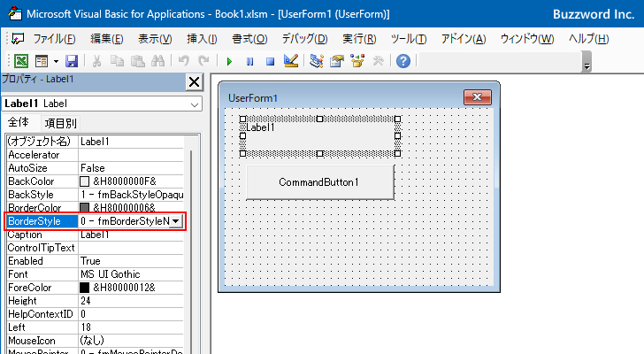Select the Font value MS UI Gothic
Screen dimensions: 644x354
tap(131, 274)
